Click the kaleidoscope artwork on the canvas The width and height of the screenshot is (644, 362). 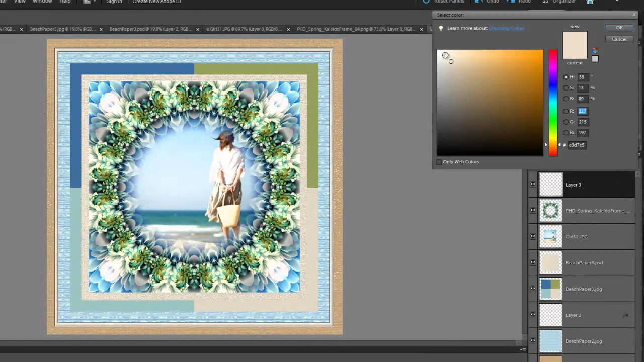194,187
